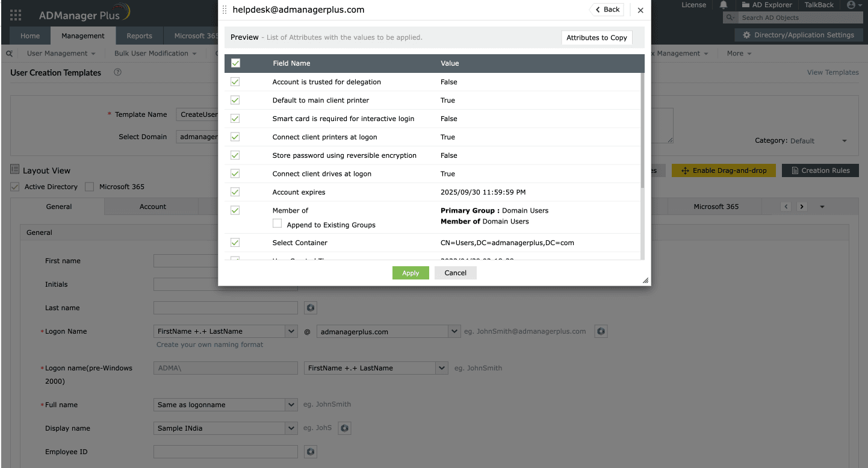Select the Account tab
This screenshot has width=868, height=468.
[153, 207]
